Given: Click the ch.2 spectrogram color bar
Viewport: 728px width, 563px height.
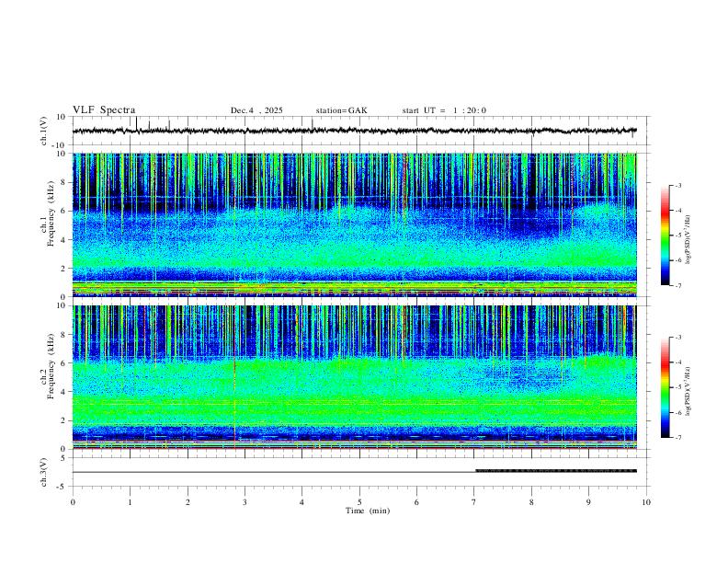Looking at the screenshot, I should click(x=665, y=387).
